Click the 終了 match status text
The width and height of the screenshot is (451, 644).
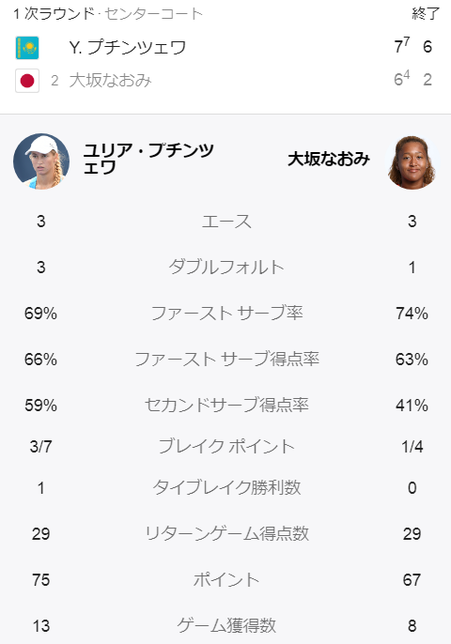point(426,14)
